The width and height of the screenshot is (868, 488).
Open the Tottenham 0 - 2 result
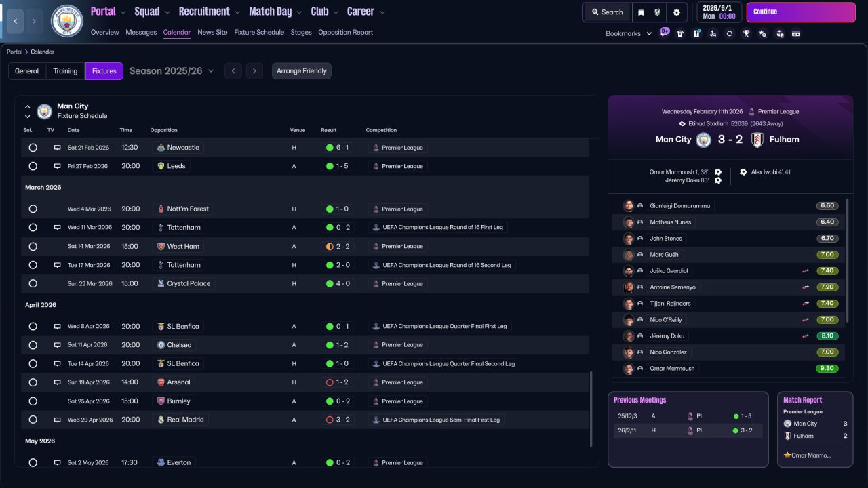coord(338,228)
